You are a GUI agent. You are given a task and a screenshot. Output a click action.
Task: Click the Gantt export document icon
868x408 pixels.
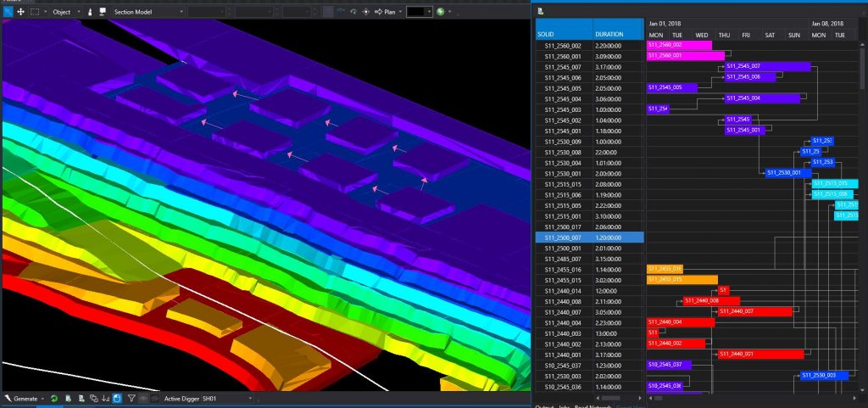[540, 11]
